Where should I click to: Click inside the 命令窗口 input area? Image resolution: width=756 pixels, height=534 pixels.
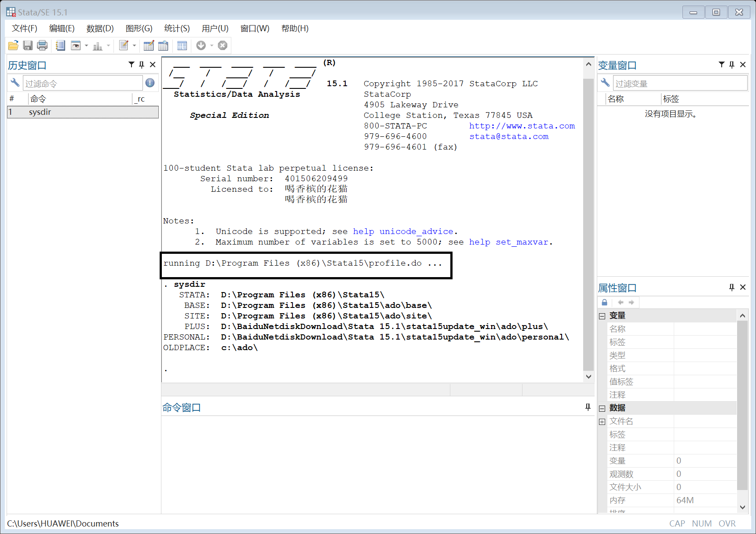point(378,464)
